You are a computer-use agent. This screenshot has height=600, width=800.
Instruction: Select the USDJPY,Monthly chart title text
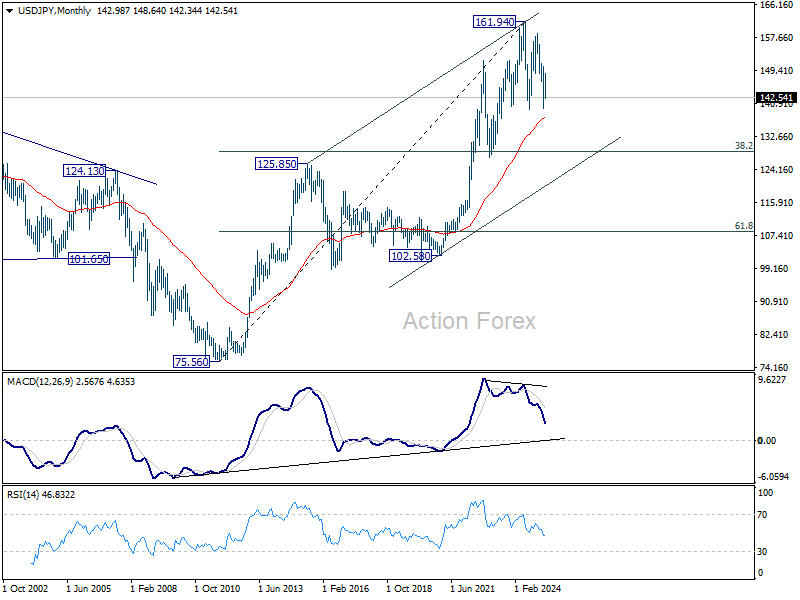pos(55,11)
